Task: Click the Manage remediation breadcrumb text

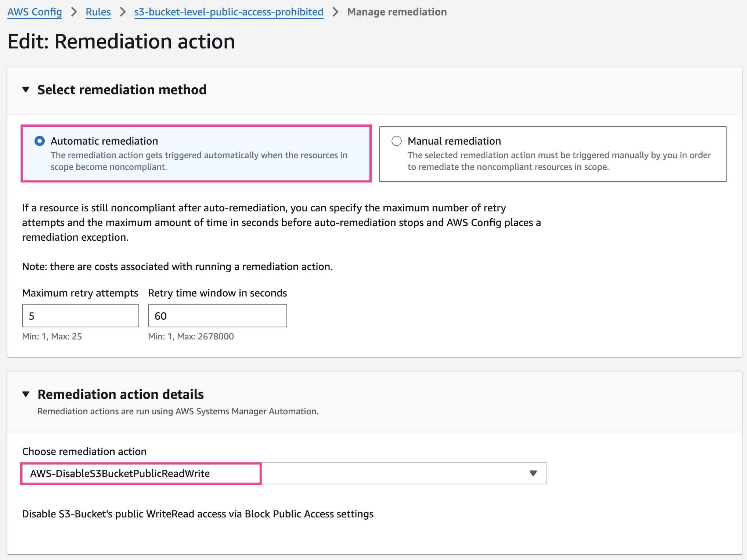Action: click(397, 12)
